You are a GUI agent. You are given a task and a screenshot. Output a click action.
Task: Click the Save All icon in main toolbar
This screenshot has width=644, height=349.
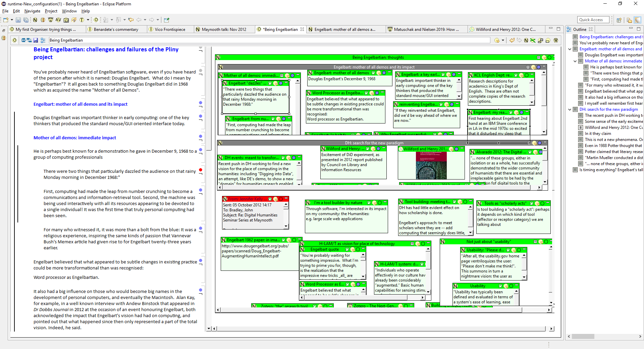(26, 20)
